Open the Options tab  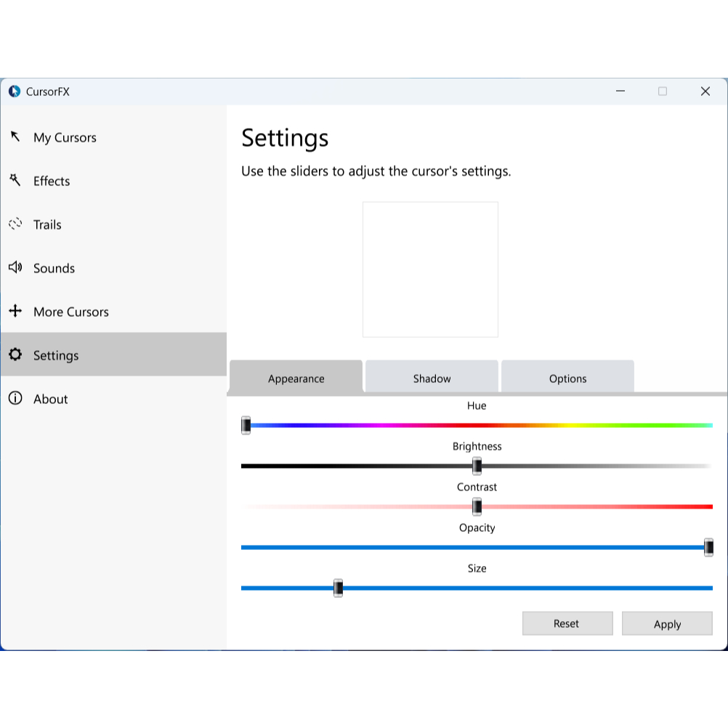pos(567,378)
